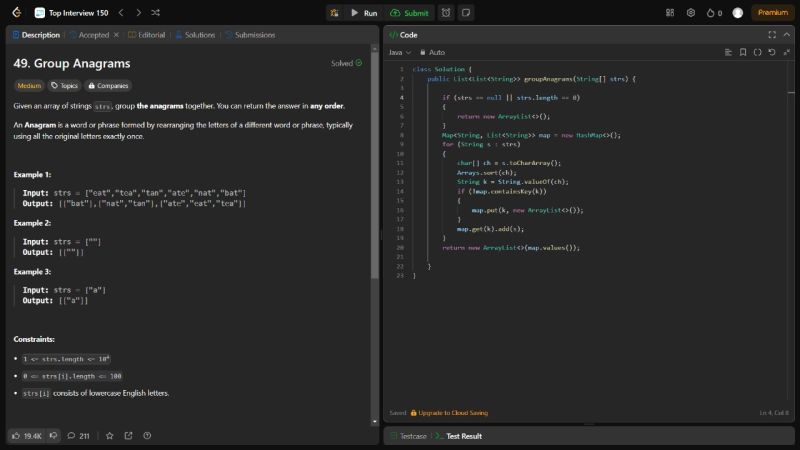This screenshot has width=800, height=450.
Task: Click code line with Arrays.sort(ch)
Action: [487, 172]
